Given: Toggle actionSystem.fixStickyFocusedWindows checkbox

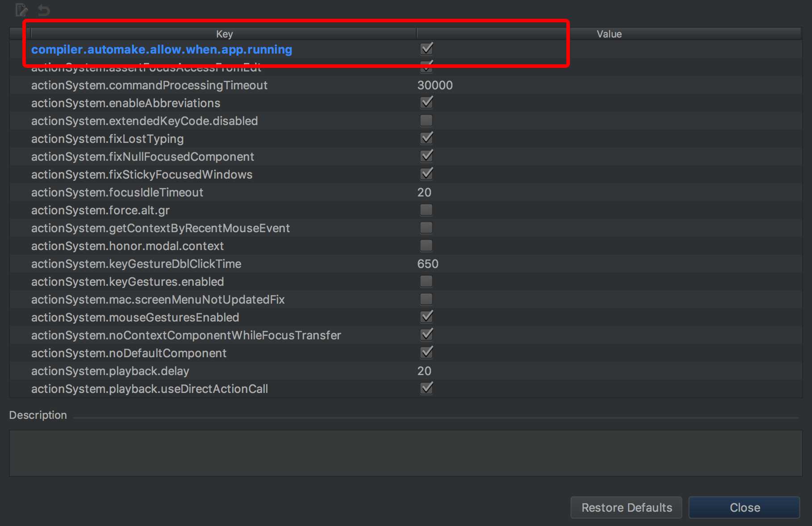Looking at the screenshot, I should click(x=427, y=174).
